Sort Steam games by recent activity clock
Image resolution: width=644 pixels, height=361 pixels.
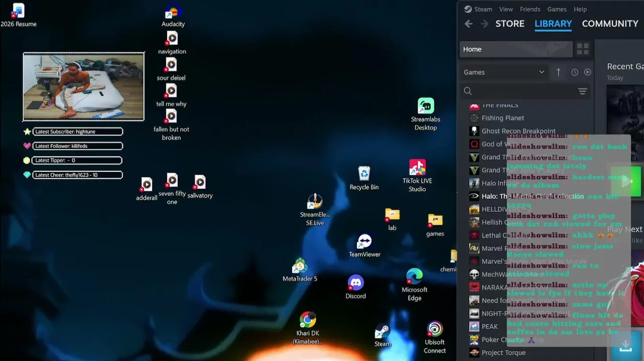tap(575, 72)
